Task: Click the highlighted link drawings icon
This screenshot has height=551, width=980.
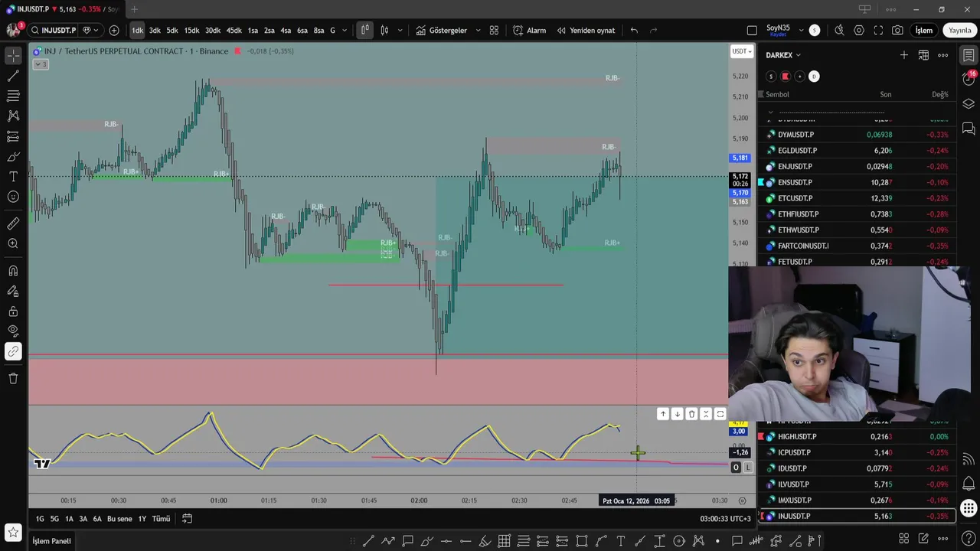Action: [x=13, y=351]
